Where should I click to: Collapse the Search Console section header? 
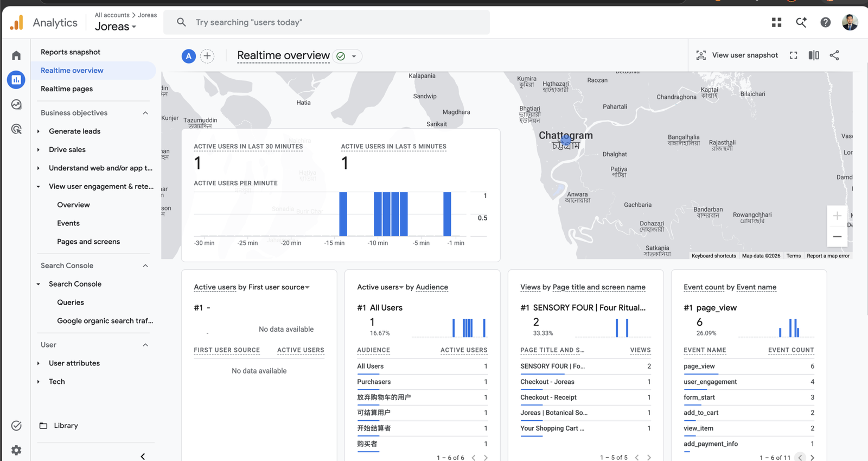pyautogui.click(x=145, y=266)
